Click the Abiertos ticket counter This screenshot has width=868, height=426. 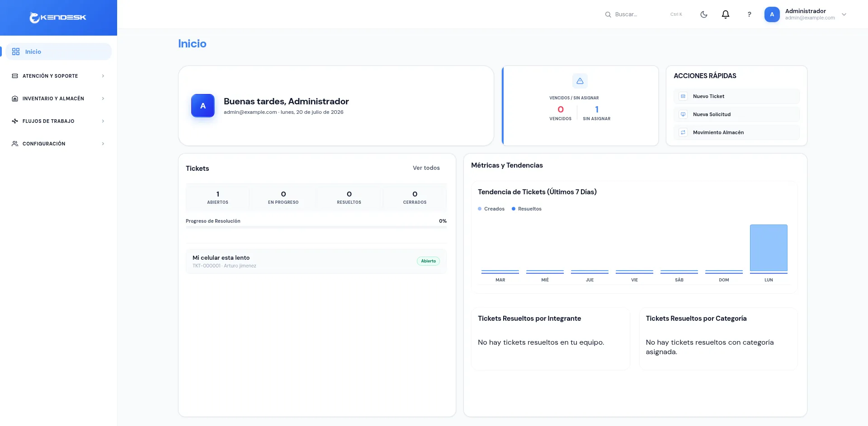pyautogui.click(x=217, y=197)
